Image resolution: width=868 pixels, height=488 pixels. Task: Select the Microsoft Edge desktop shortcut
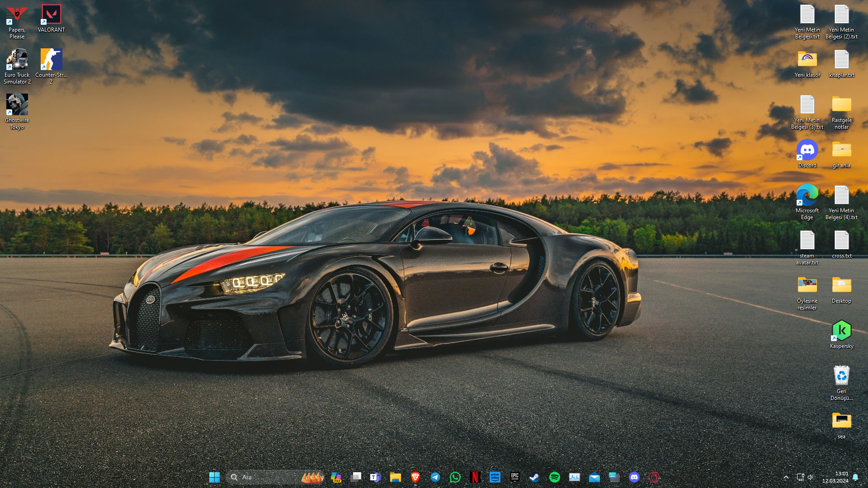807,202
